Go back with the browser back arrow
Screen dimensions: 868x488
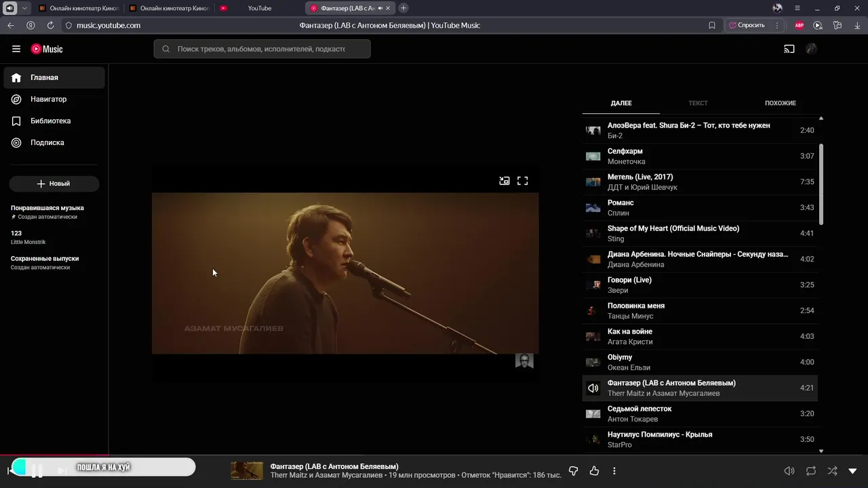11,25
